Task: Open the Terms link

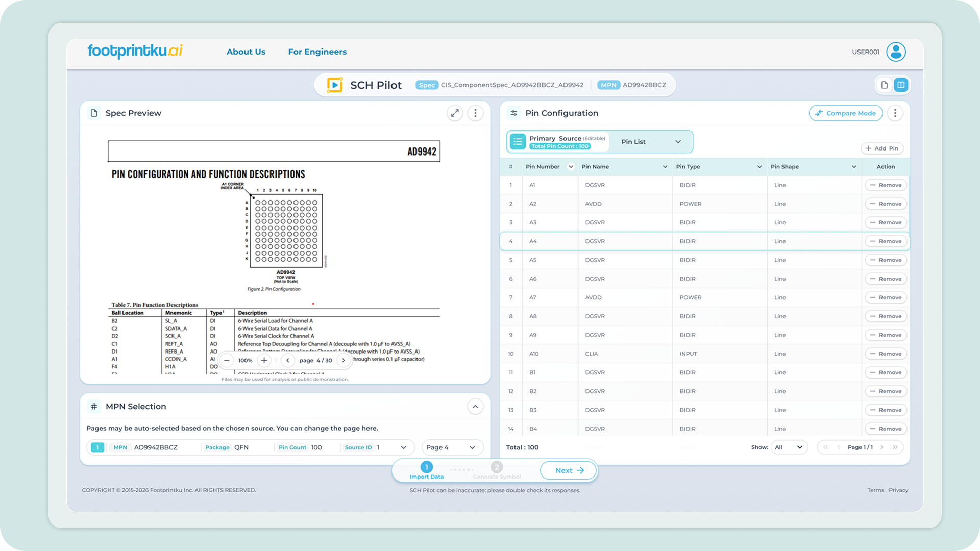Action: coord(875,490)
